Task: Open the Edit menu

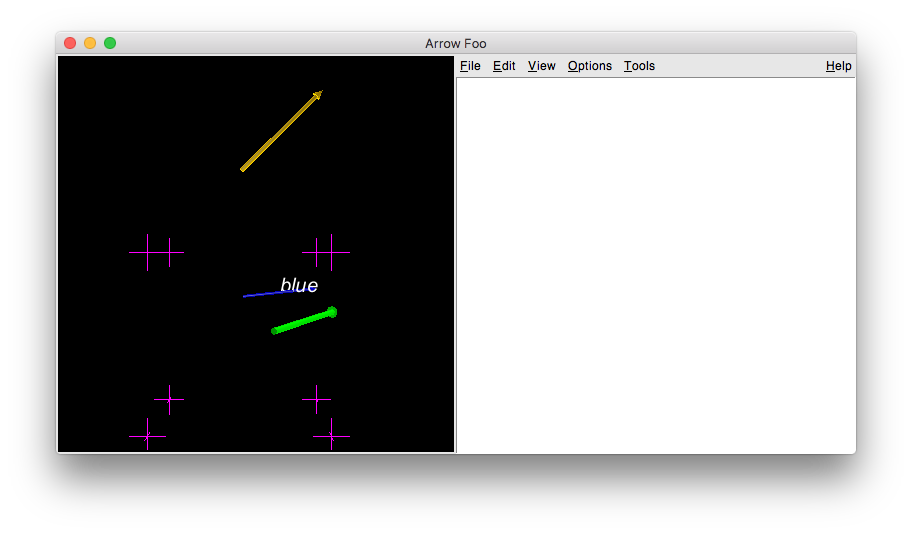Action: tap(504, 66)
